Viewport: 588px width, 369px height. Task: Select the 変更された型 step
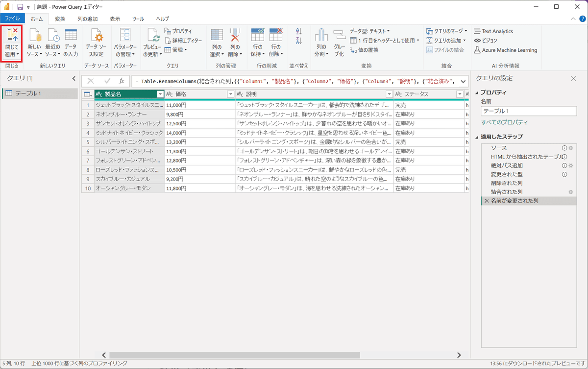[507, 174]
